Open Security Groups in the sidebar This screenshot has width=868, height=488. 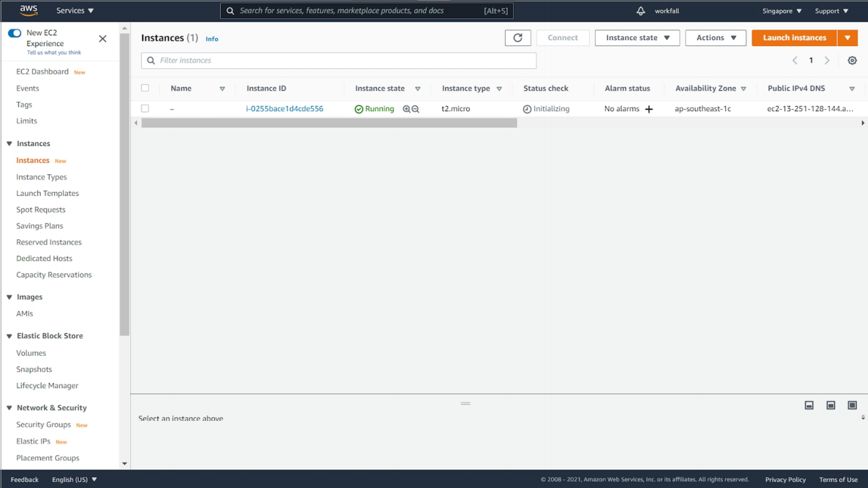(x=43, y=425)
